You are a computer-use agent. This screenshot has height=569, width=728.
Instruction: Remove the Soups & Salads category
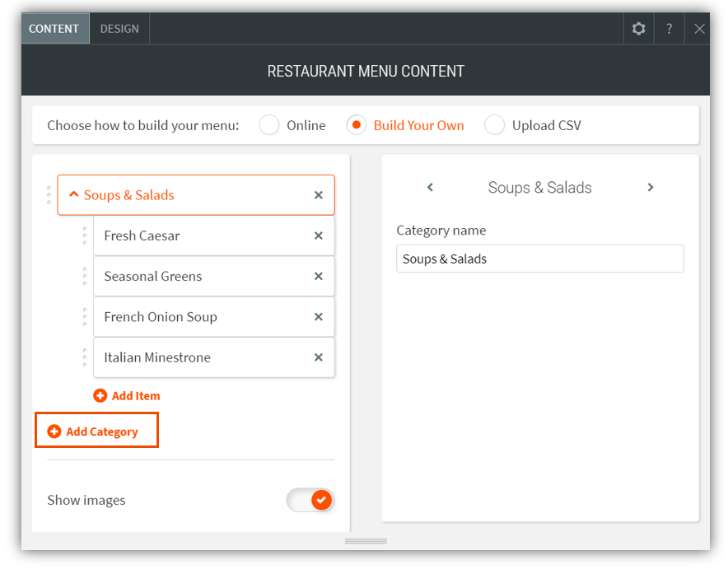[319, 195]
